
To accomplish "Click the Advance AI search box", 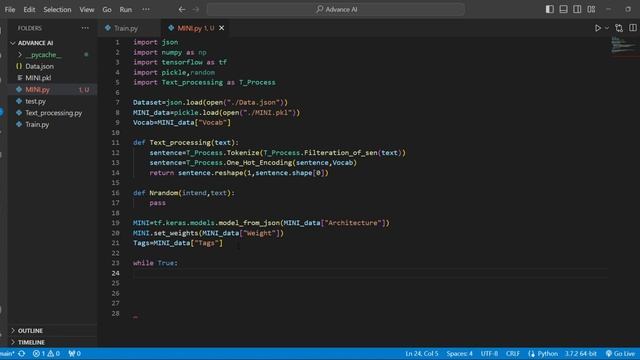I will click(x=336, y=9).
